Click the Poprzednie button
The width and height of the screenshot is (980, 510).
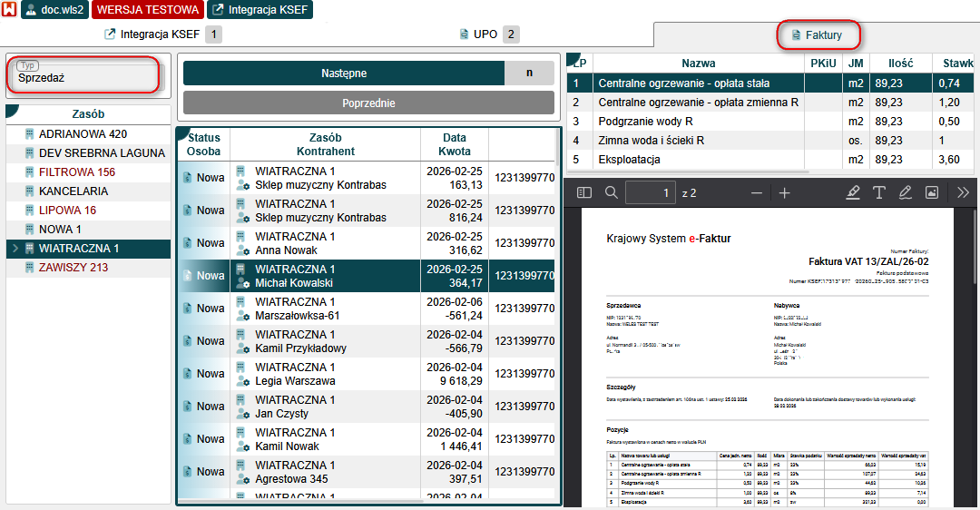368,103
